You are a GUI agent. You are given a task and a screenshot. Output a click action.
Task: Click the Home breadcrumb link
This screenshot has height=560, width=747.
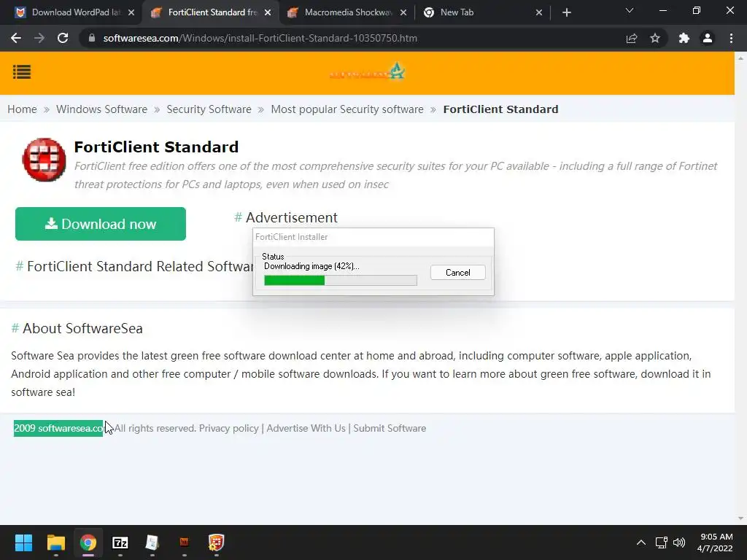pos(22,109)
